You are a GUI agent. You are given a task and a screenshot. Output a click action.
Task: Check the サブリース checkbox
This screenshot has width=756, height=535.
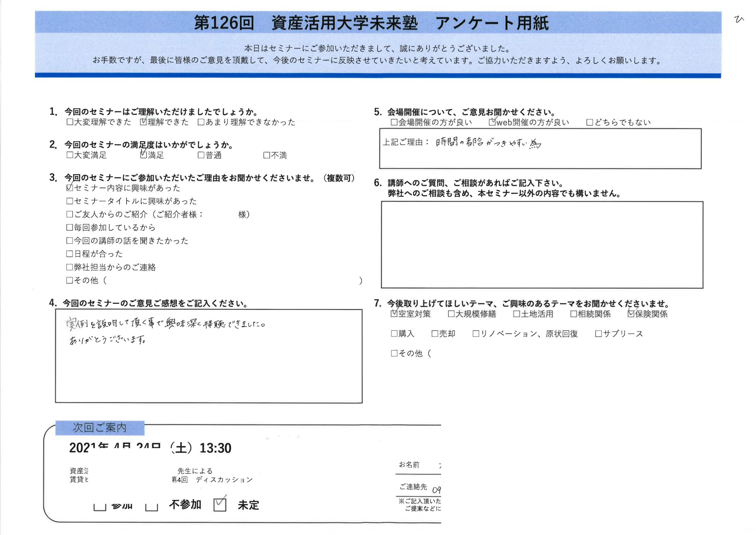tap(598, 334)
